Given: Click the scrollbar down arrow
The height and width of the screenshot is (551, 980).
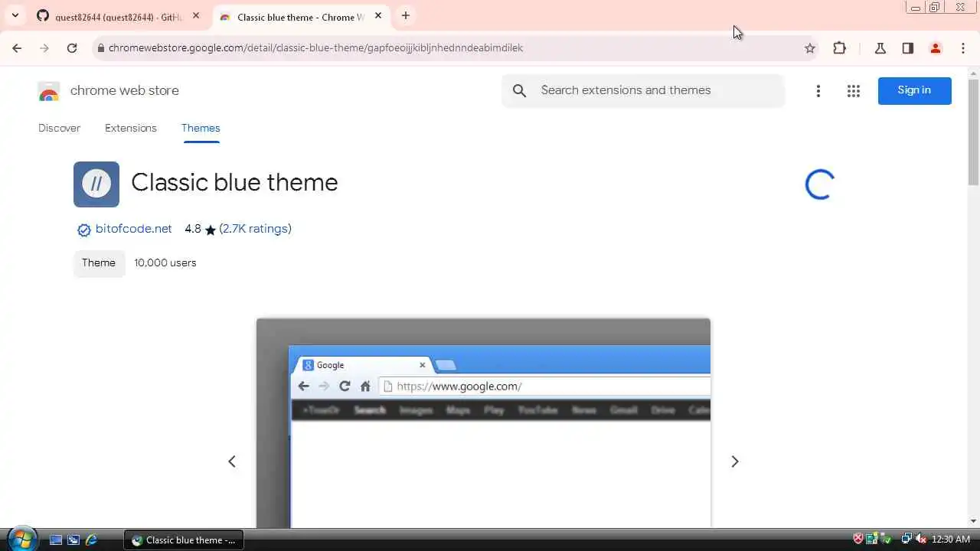Looking at the screenshot, I should 973,521.
